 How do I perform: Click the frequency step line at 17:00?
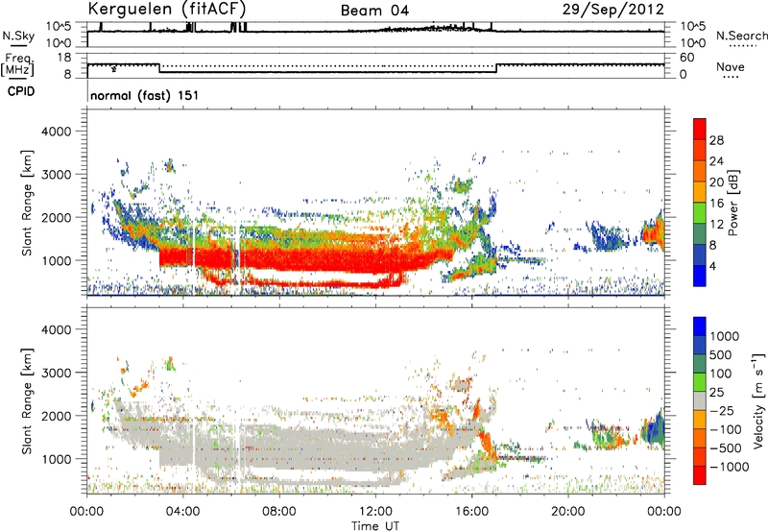coord(496,68)
